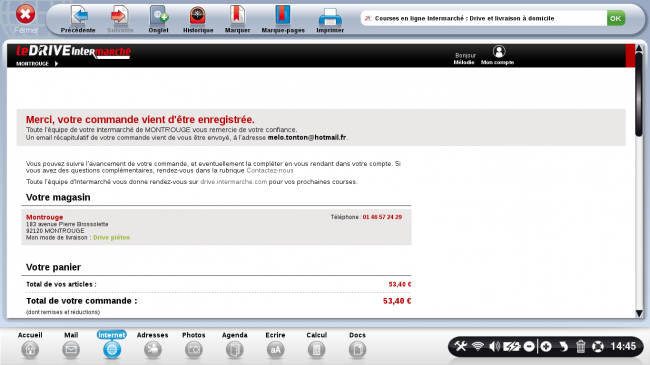This screenshot has width=650, height=365.
Task: Click the battery charging icon
Action: tap(512, 346)
